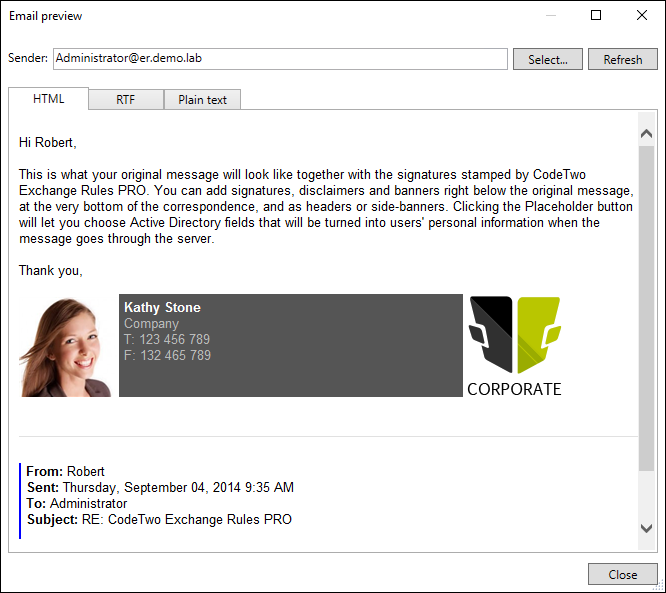Click the Subject line of quoted message
Image resolution: width=666 pixels, height=593 pixels.
coord(159,520)
